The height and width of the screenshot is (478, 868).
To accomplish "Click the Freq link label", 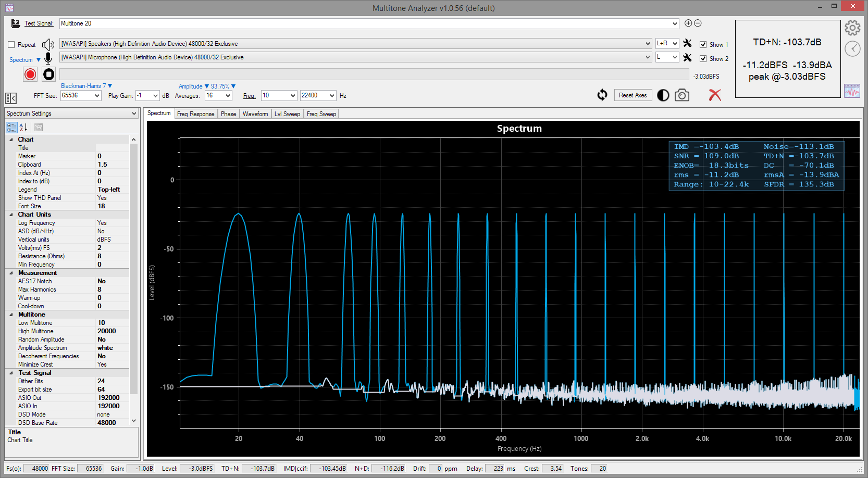I will 249,96.
